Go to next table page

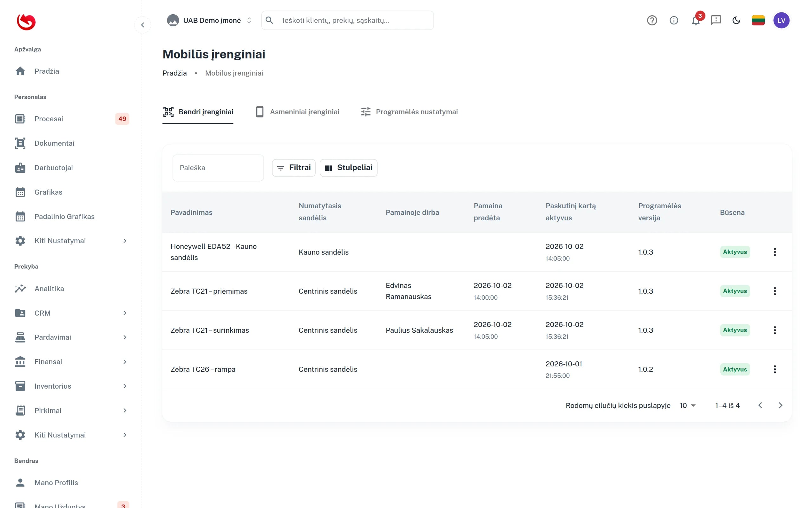(x=780, y=405)
